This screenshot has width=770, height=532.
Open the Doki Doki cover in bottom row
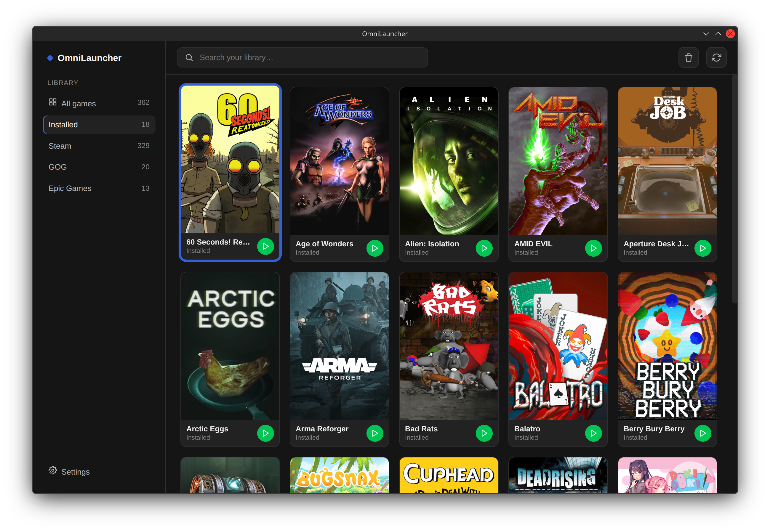click(x=667, y=476)
